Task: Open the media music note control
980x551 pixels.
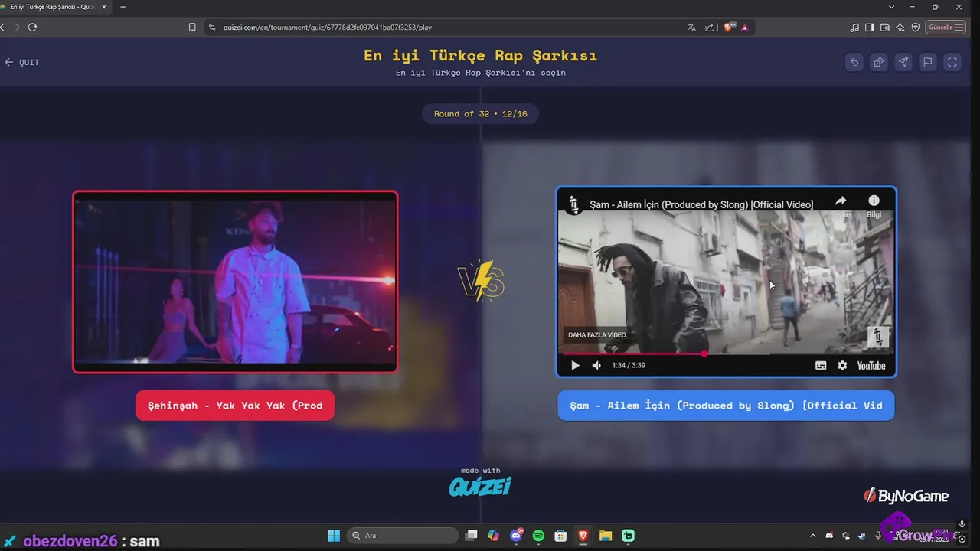Action: 854,28
